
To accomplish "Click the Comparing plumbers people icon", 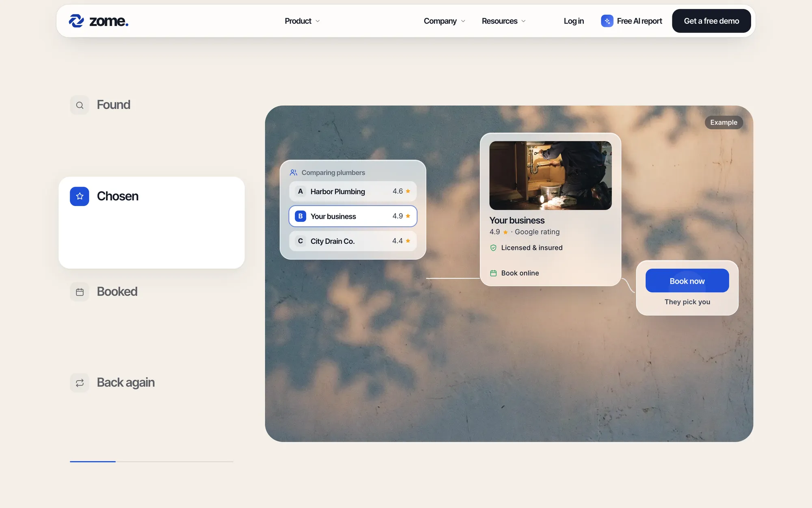I will [294, 173].
